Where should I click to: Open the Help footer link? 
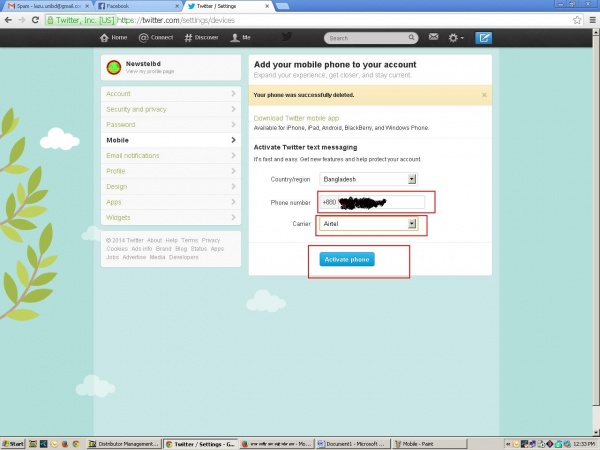click(171, 240)
